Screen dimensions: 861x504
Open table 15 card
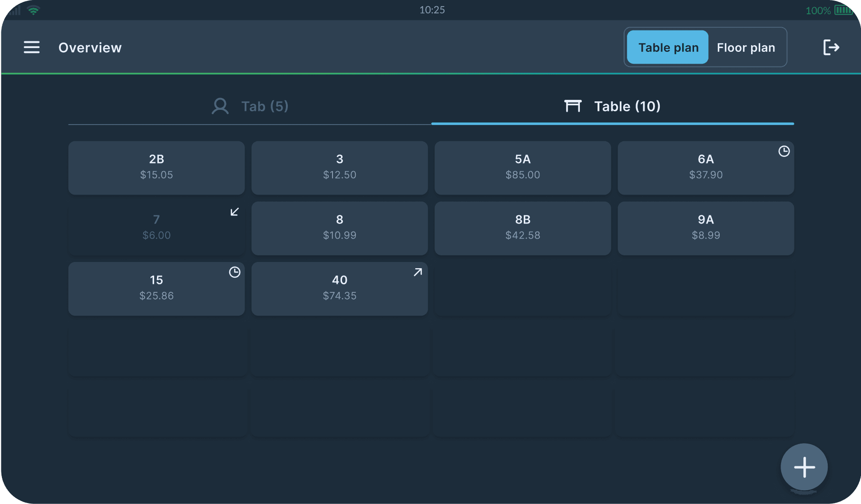tap(157, 289)
